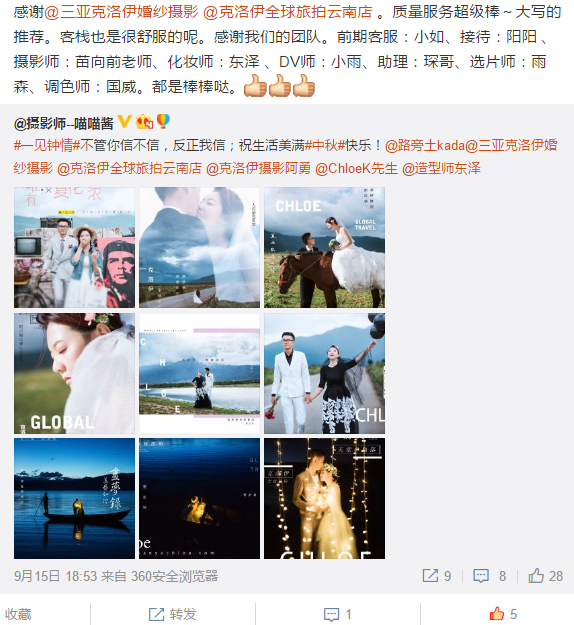Click the bottom comment icon showing 1

(332, 615)
